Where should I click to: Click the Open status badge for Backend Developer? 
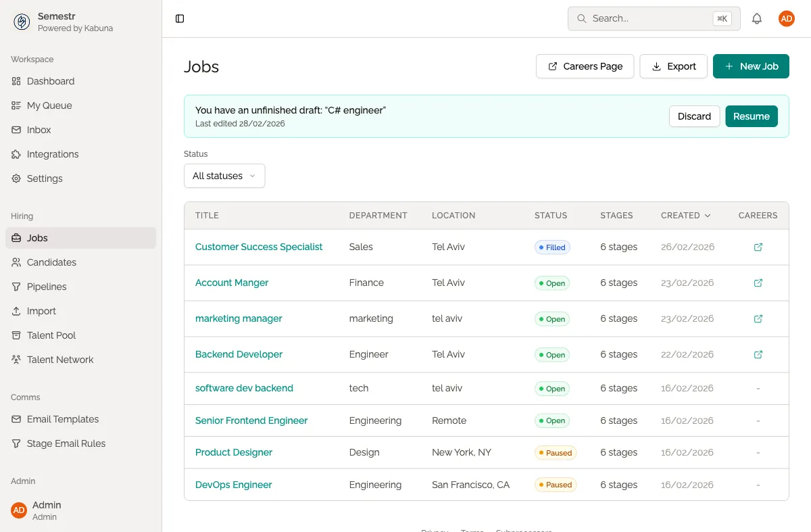point(551,354)
